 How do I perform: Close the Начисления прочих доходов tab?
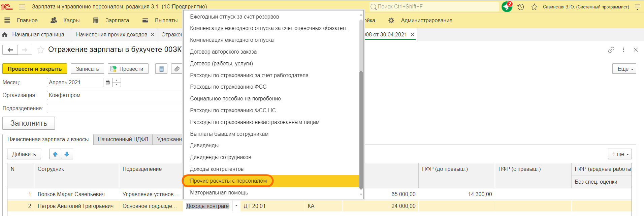point(152,35)
